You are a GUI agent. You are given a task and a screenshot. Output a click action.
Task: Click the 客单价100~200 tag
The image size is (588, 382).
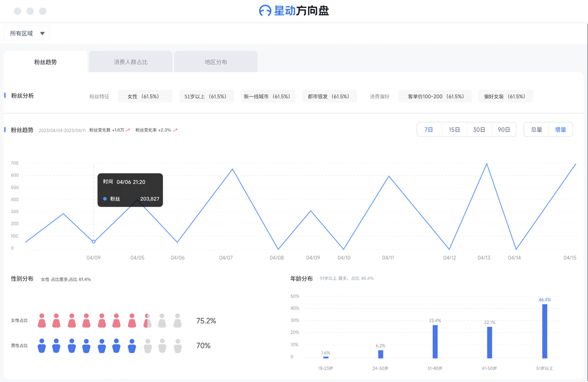[435, 96]
